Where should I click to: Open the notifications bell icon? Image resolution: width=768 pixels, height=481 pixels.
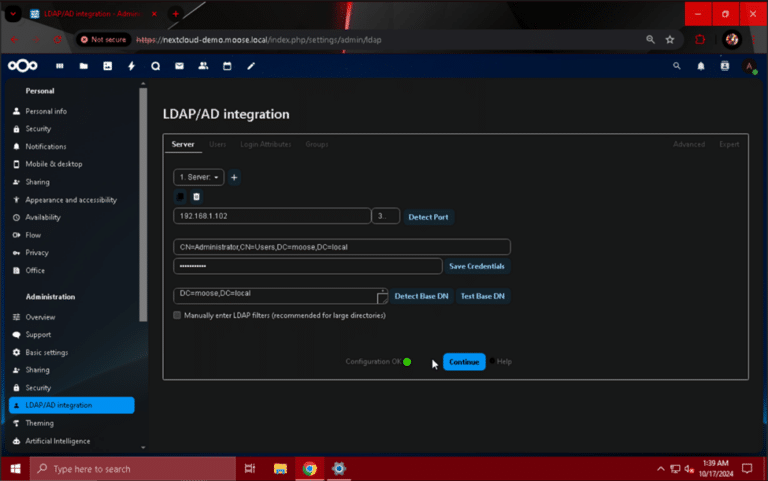pos(701,66)
